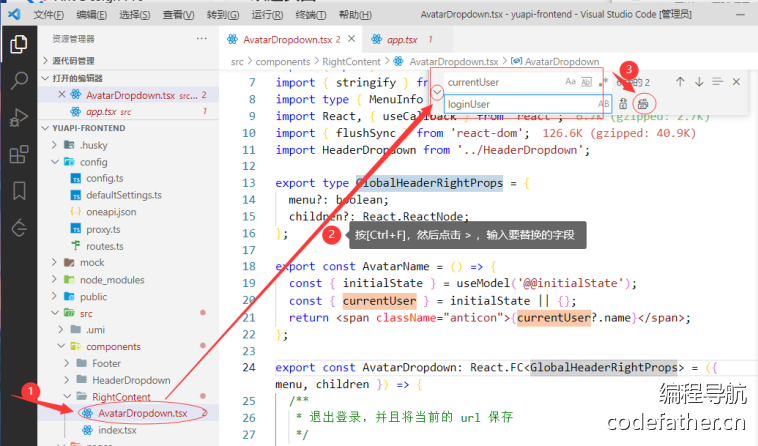Image resolution: width=758 pixels, height=446 pixels.
Task: Toggle Preserve Case (AB) in replace box
Action: click(603, 103)
